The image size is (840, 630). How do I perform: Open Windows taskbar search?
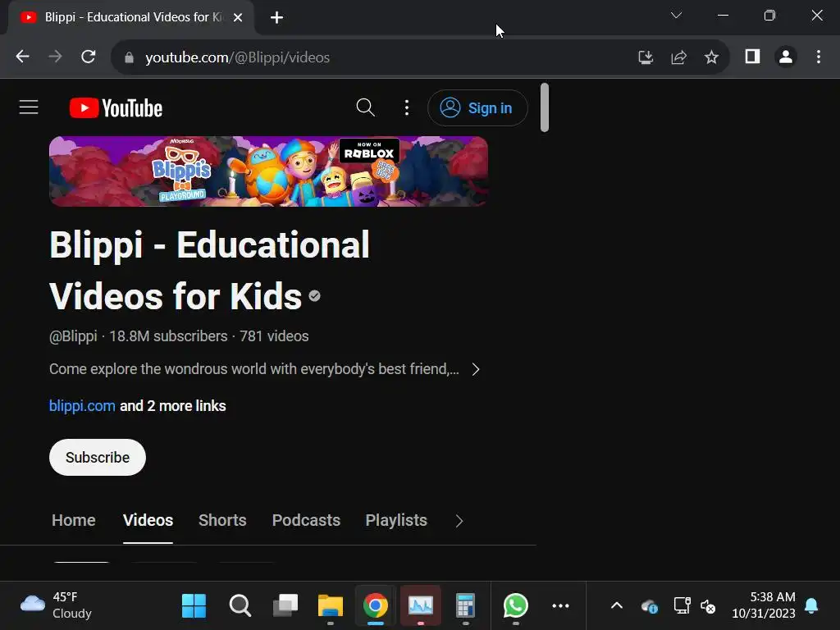[x=240, y=606]
